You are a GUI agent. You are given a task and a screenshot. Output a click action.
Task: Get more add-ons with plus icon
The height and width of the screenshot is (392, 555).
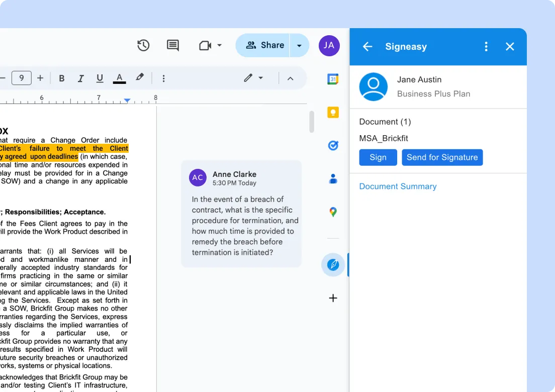tap(333, 298)
